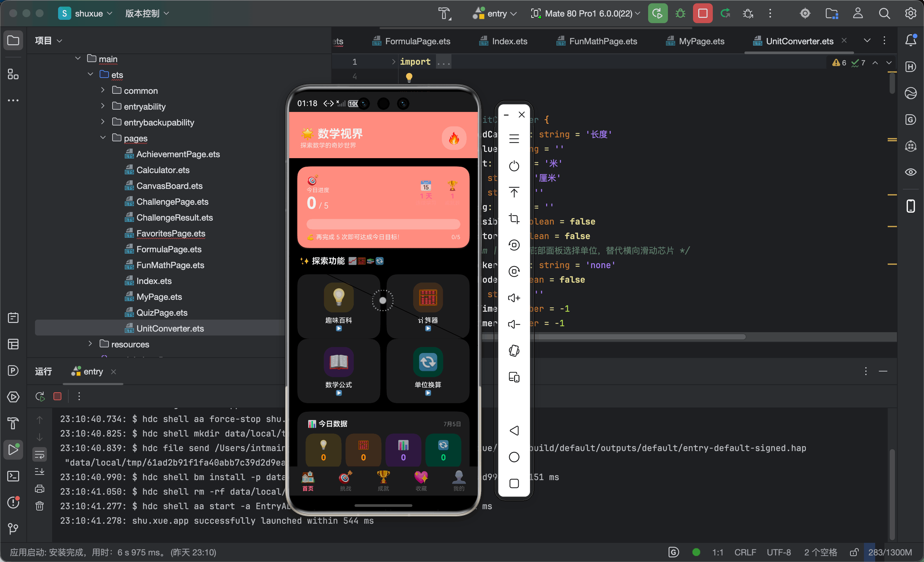The height and width of the screenshot is (562, 924).
Task: Click the Run entry green button
Action: coord(657,14)
